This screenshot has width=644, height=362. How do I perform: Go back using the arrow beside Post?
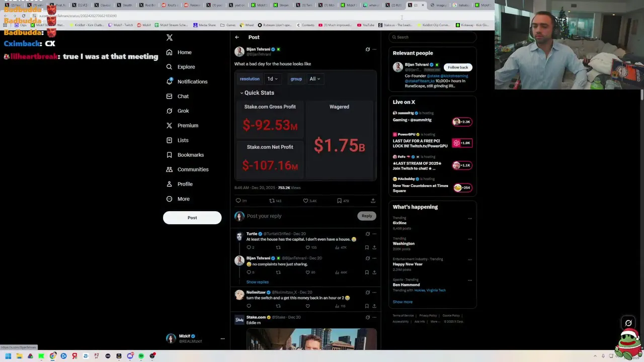click(237, 37)
